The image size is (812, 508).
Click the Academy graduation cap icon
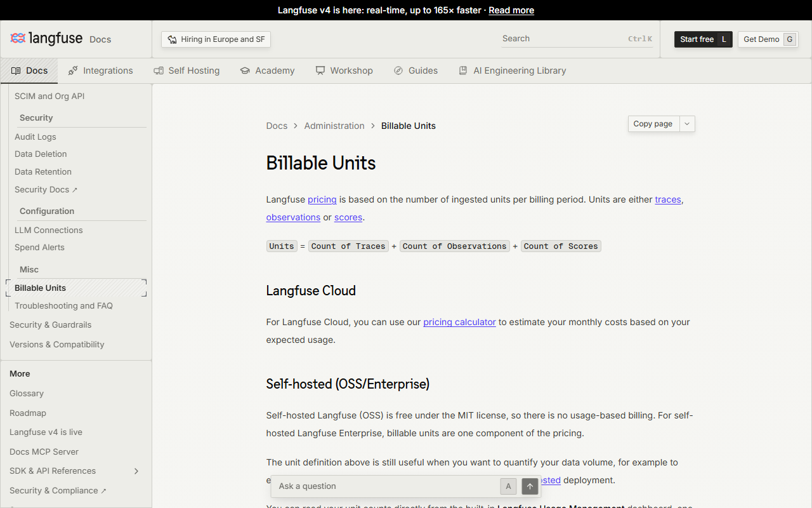245,70
